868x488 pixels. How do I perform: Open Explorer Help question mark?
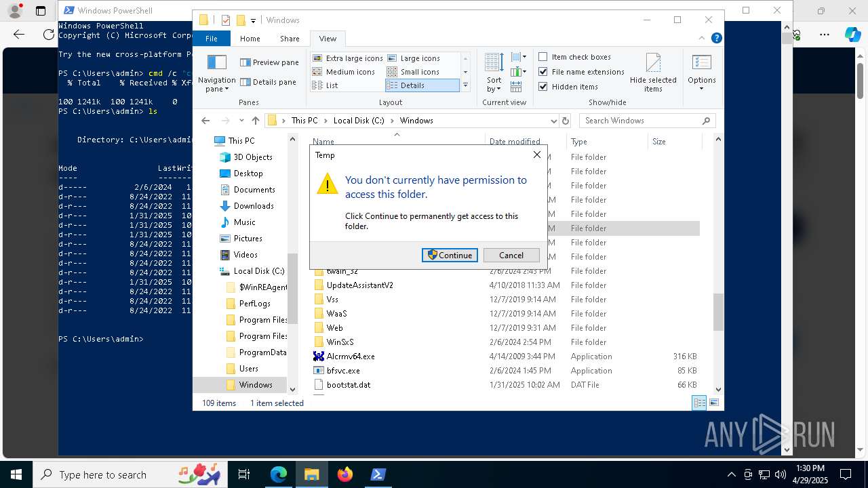coord(716,39)
